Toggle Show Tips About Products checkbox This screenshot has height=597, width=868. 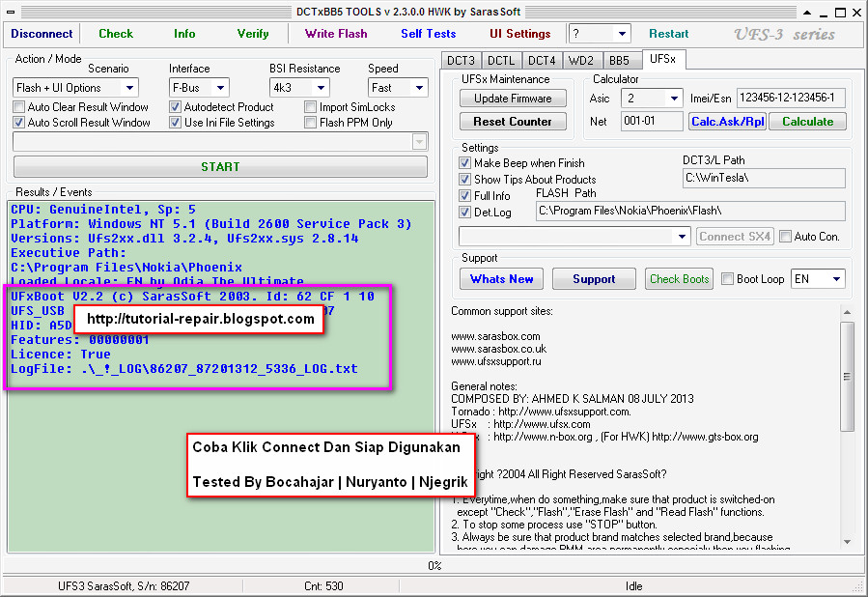tap(465, 180)
